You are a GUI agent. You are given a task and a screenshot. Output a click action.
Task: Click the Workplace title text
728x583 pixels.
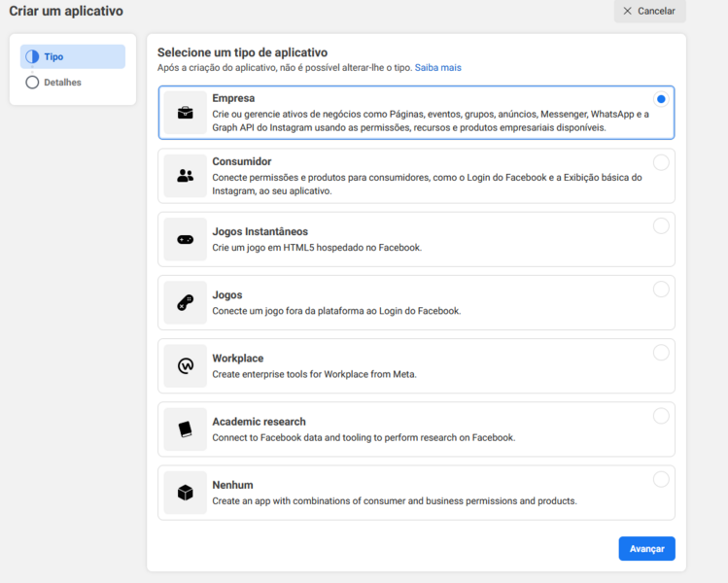[x=238, y=359]
